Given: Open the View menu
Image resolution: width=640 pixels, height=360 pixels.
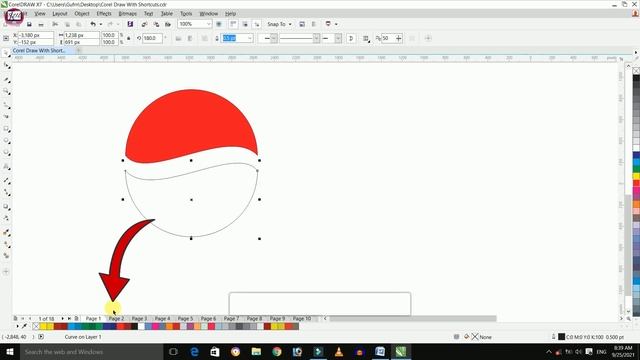Looking at the screenshot, I should pyautogui.click(x=40, y=13).
